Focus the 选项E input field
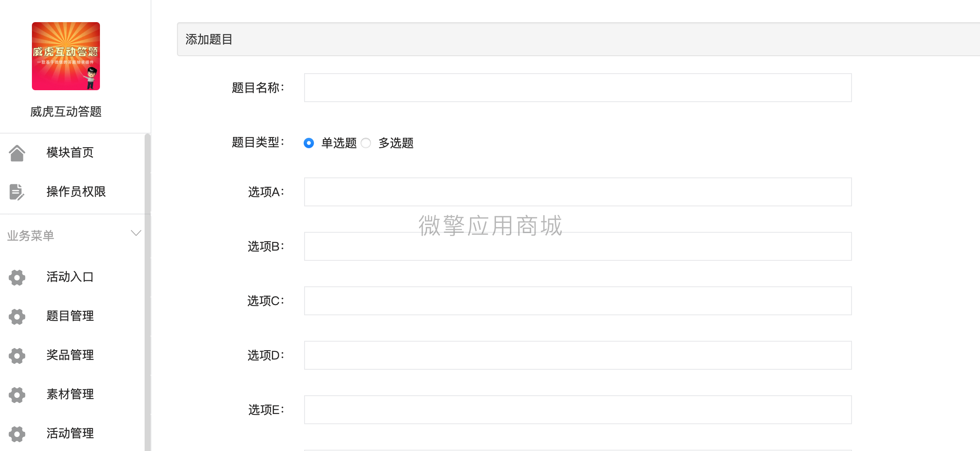The width and height of the screenshot is (980, 451). coord(578,410)
